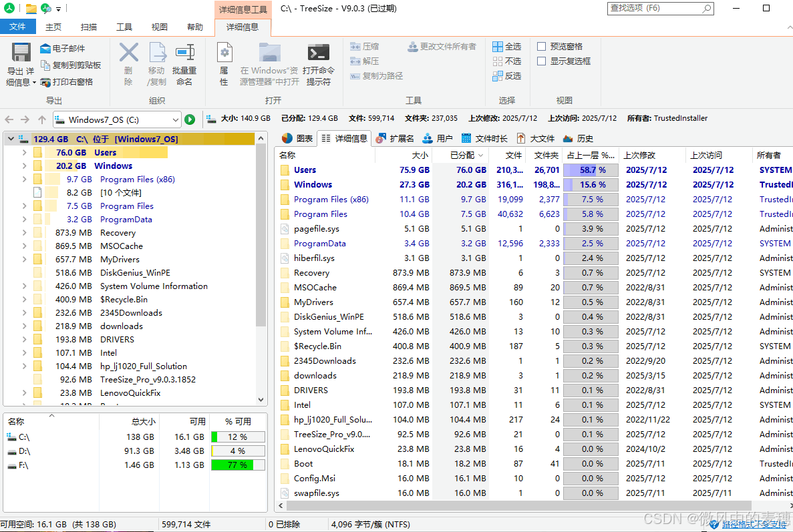This screenshot has width=793, height=532.
Task: Sort by Last modified (上次修改) column
Action: (x=653, y=155)
